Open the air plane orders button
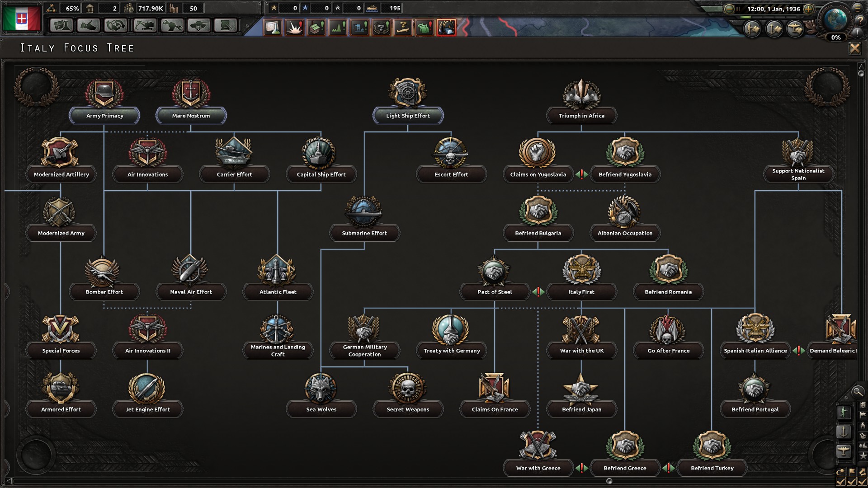 tap(795, 29)
